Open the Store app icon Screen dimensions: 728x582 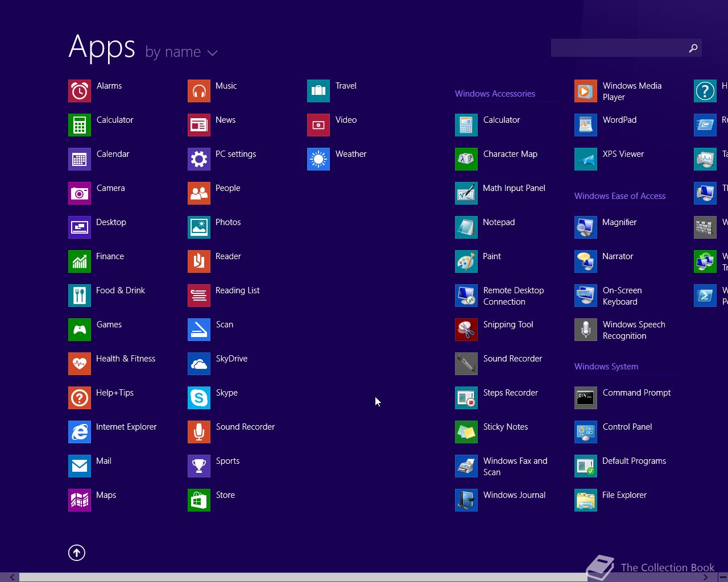199,500
